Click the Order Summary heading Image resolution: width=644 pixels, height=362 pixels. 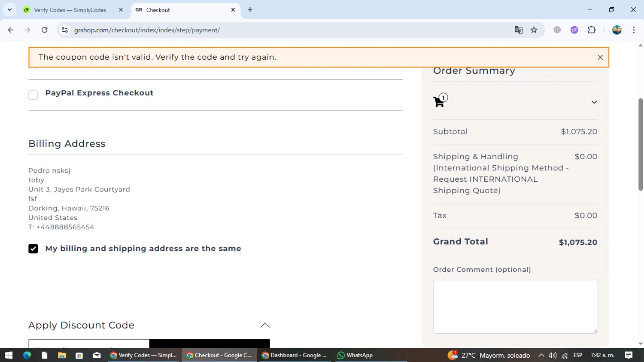pos(474,71)
